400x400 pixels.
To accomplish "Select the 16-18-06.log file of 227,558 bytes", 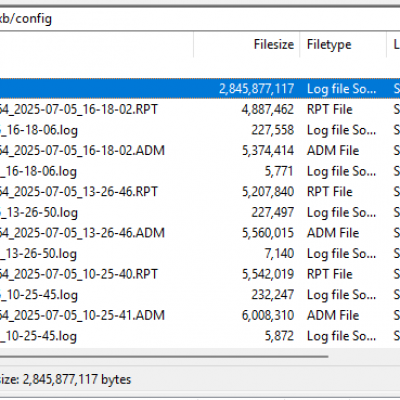I will pos(200,130).
